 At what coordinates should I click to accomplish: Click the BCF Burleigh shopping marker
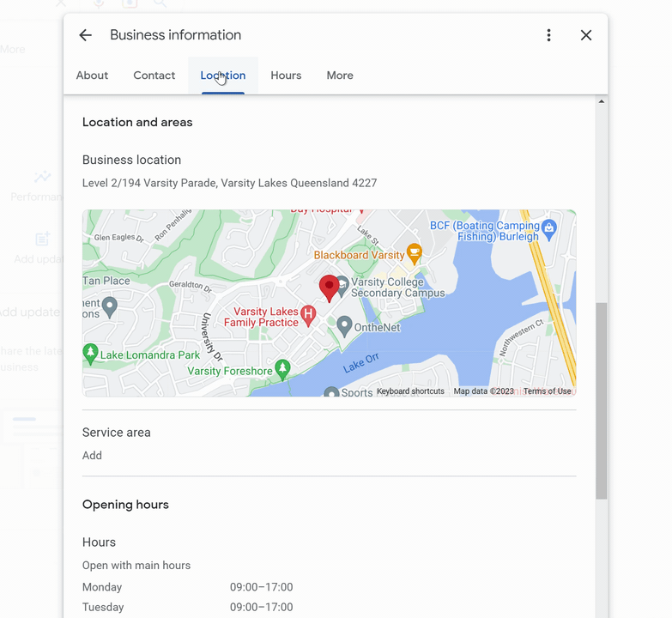point(549,229)
